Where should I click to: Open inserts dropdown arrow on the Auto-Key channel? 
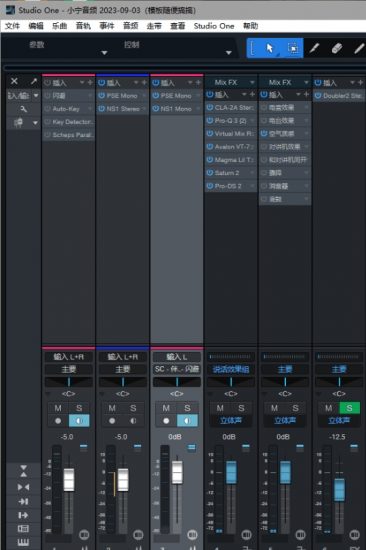tap(82, 82)
